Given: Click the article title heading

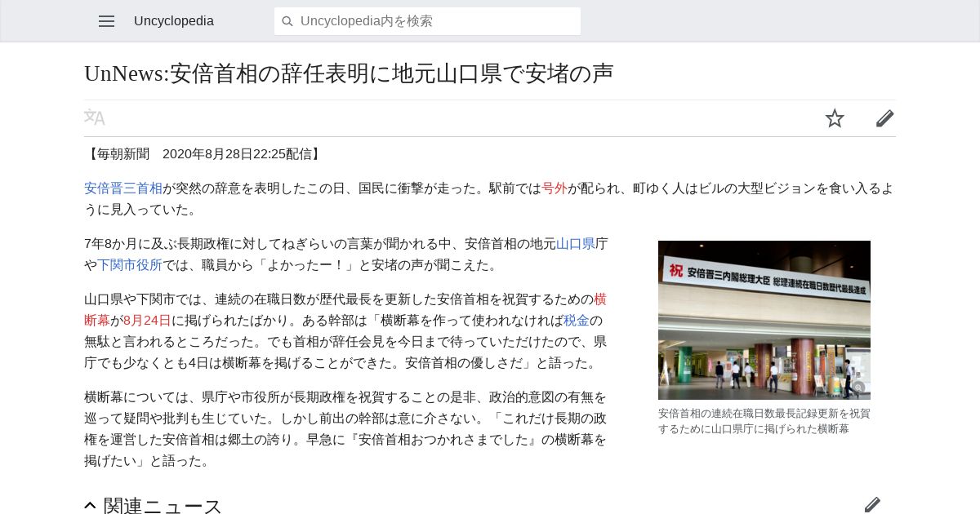Looking at the screenshot, I should (x=349, y=73).
